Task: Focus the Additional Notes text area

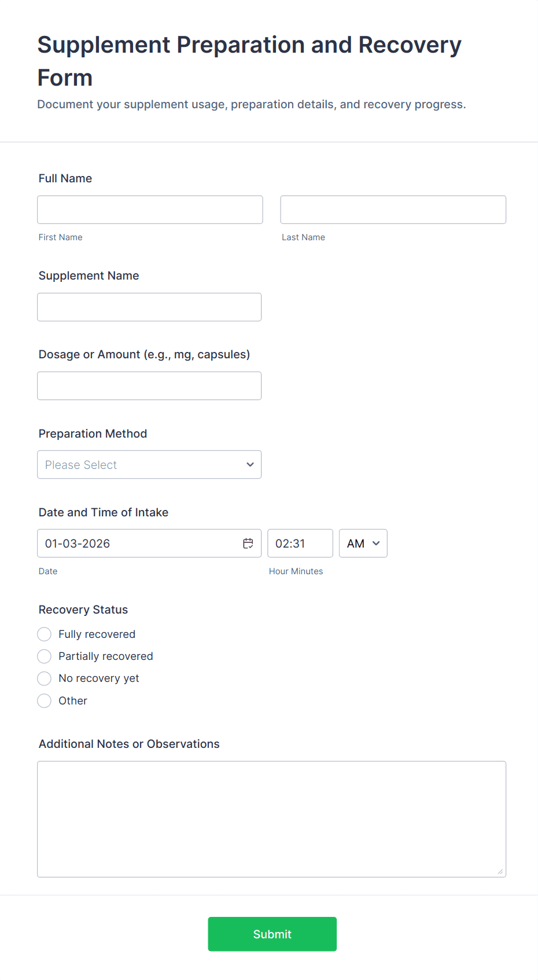Action: tap(271, 818)
